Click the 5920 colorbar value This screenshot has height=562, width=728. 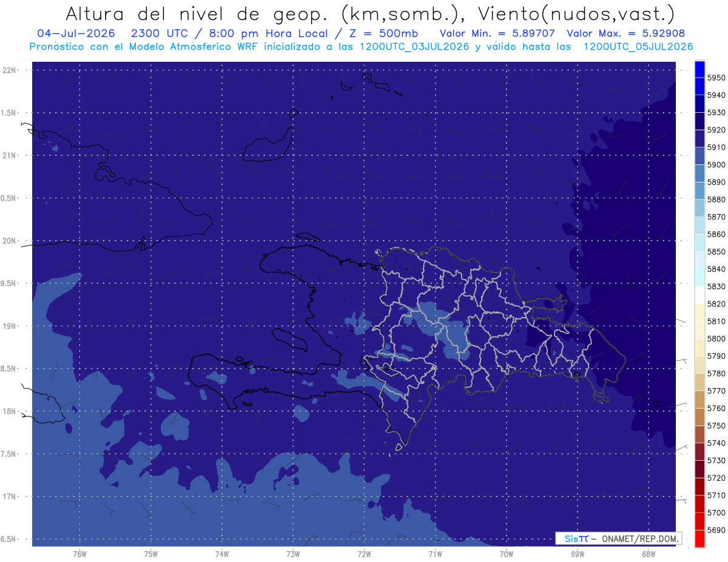716,130
